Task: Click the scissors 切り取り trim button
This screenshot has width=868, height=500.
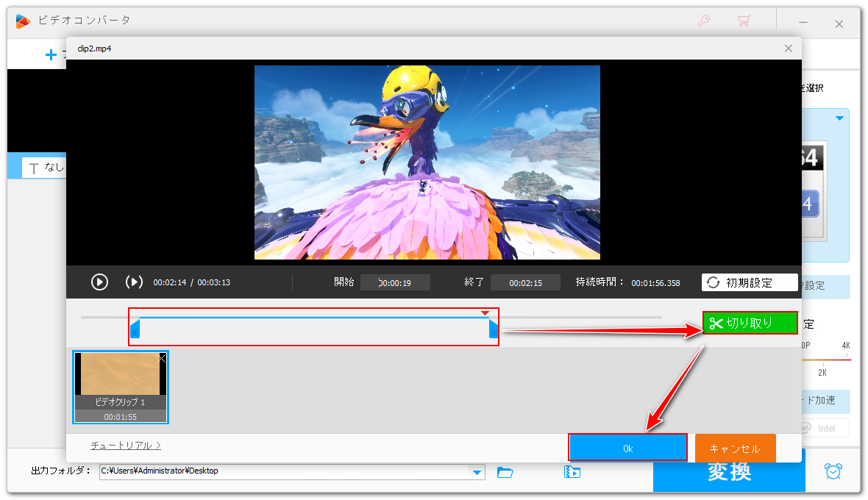Action: click(750, 323)
